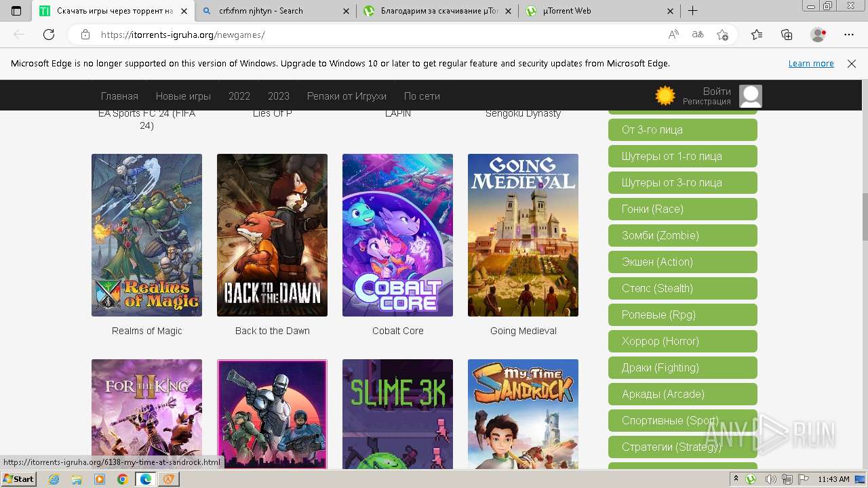This screenshot has width=868, height=488.
Task: Select the От 3-го лица category
Action: pyautogui.click(x=683, y=129)
